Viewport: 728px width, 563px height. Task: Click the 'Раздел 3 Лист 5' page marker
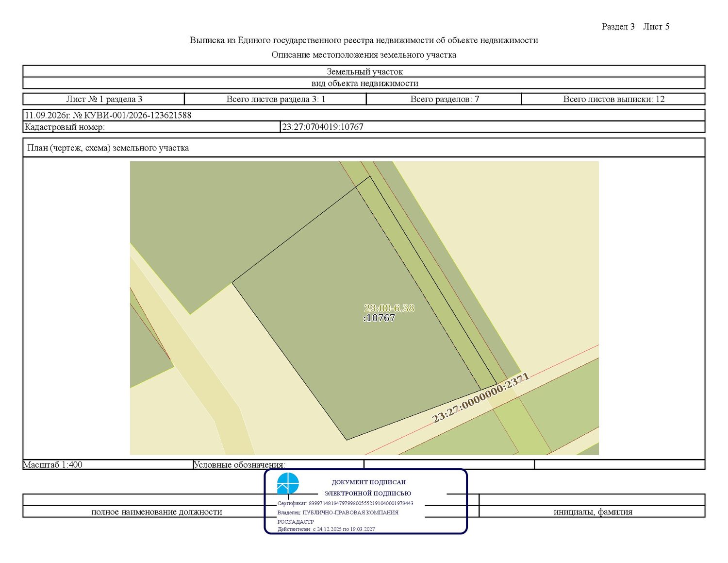pyautogui.click(x=635, y=27)
